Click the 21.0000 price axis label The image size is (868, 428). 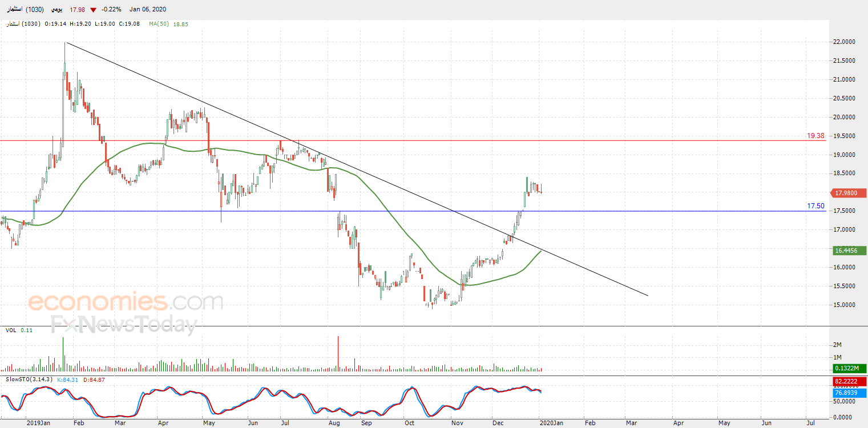click(x=844, y=79)
